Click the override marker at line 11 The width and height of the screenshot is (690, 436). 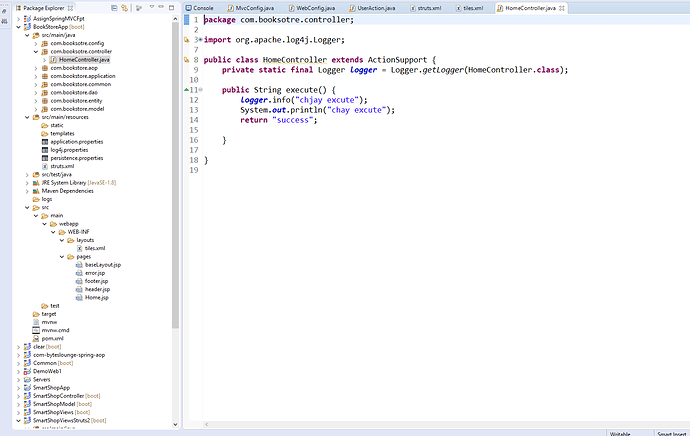pos(187,90)
